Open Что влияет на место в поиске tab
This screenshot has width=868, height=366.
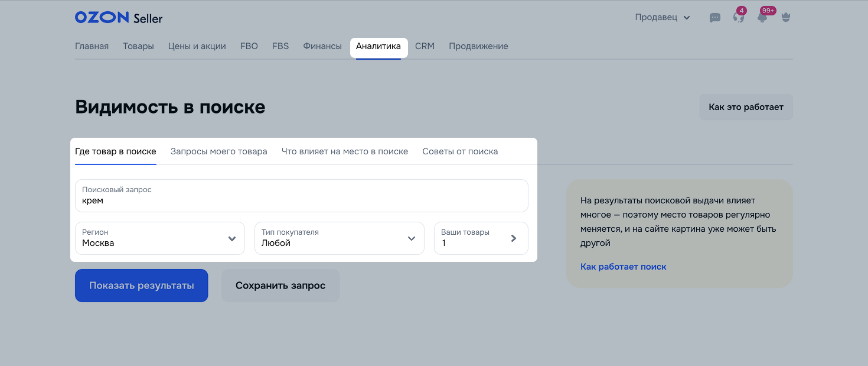click(x=345, y=151)
